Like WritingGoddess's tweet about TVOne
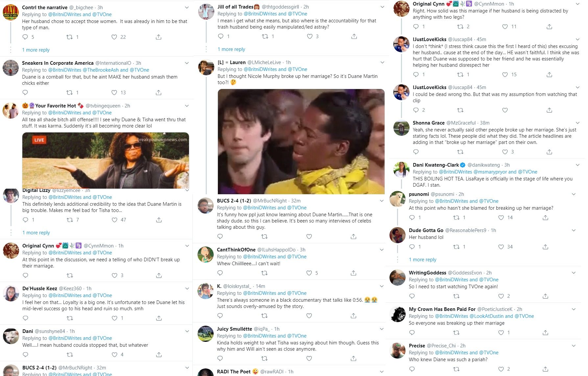 501,296
